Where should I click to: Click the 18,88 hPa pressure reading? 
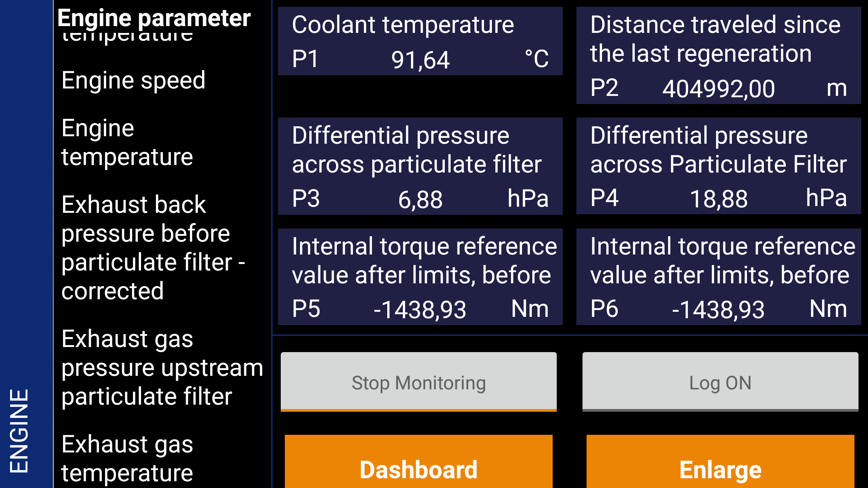click(x=718, y=199)
